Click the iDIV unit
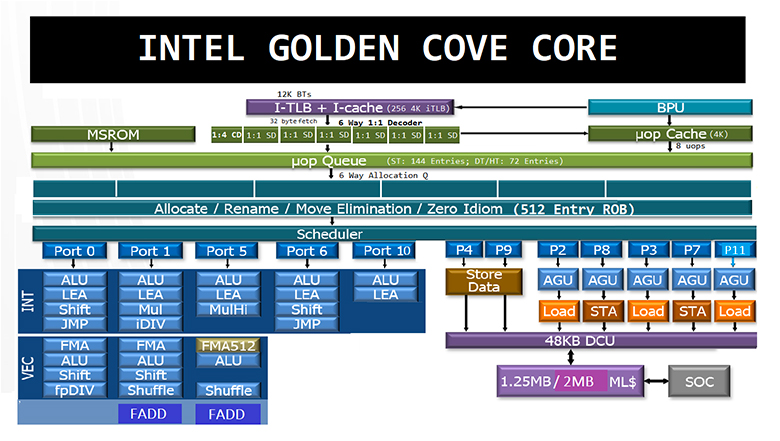The image size is (780, 441). tap(150, 324)
